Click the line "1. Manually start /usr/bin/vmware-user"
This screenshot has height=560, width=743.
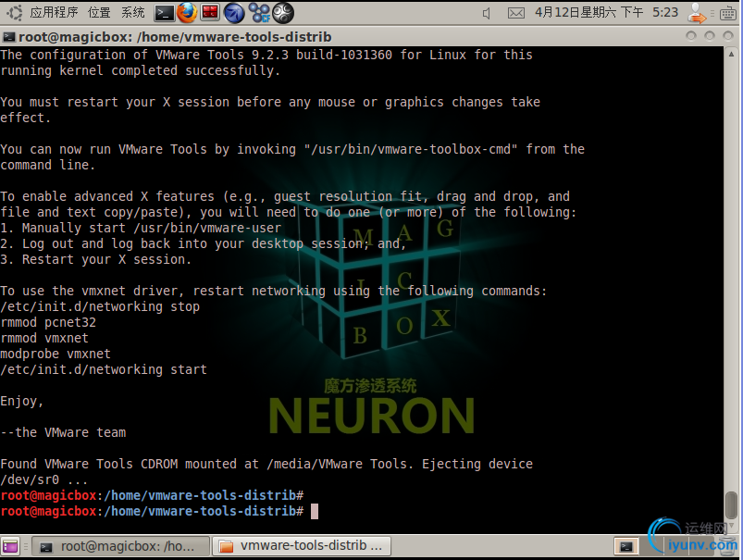[x=141, y=228]
